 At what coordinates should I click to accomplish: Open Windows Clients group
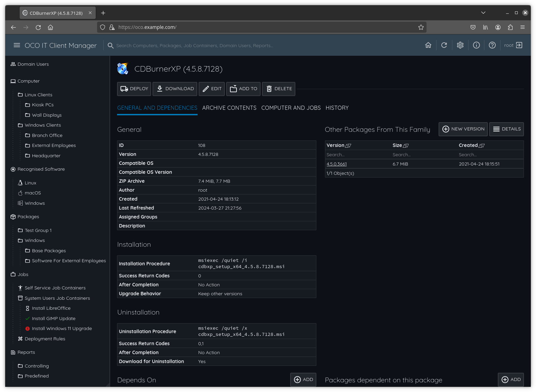[39, 125]
